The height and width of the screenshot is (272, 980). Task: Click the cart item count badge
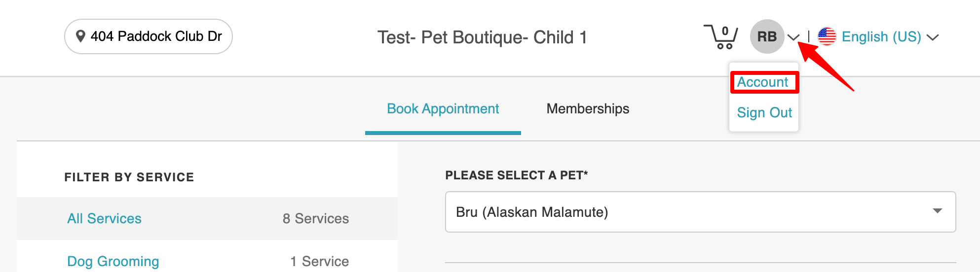click(x=725, y=31)
